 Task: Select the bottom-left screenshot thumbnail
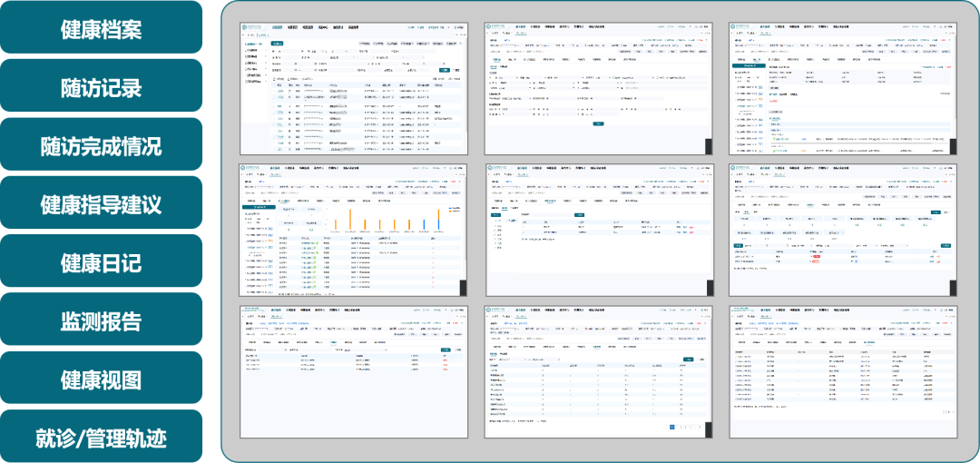point(353,371)
